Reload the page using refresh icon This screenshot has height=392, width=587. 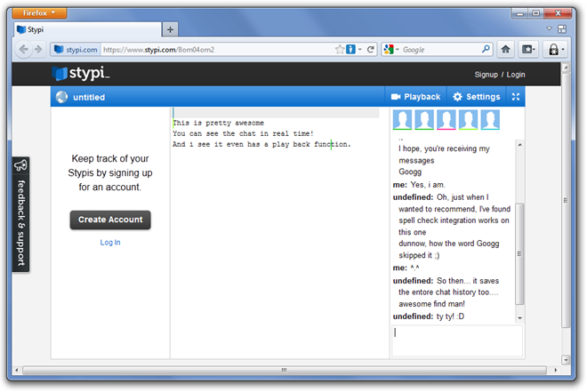[370, 50]
